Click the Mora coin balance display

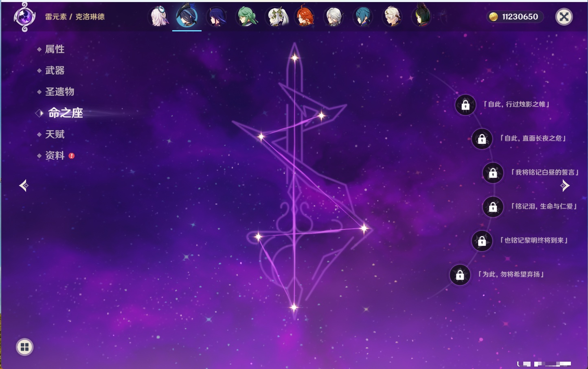click(x=514, y=17)
